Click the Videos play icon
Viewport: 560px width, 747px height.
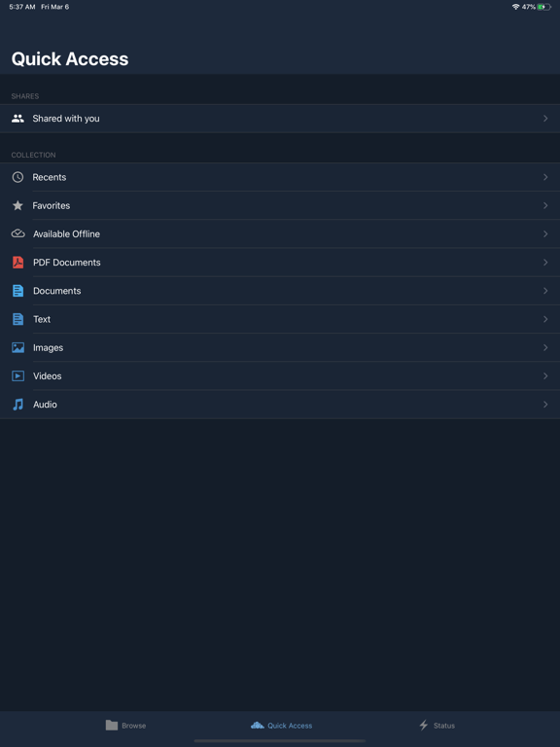pyautogui.click(x=17, y=375)
